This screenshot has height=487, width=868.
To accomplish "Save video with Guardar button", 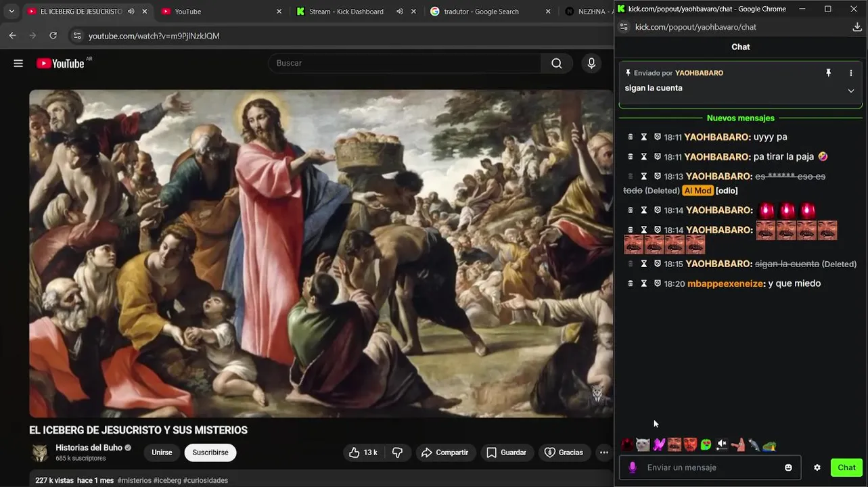I will click(x=506, y=453).
